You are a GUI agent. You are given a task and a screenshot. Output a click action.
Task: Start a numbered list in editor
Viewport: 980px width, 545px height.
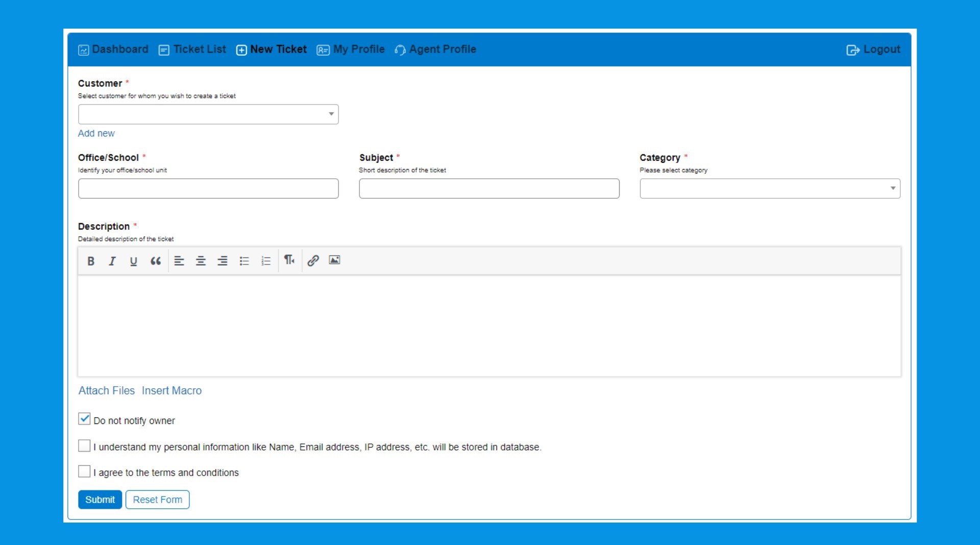click(x=266, y=261)
